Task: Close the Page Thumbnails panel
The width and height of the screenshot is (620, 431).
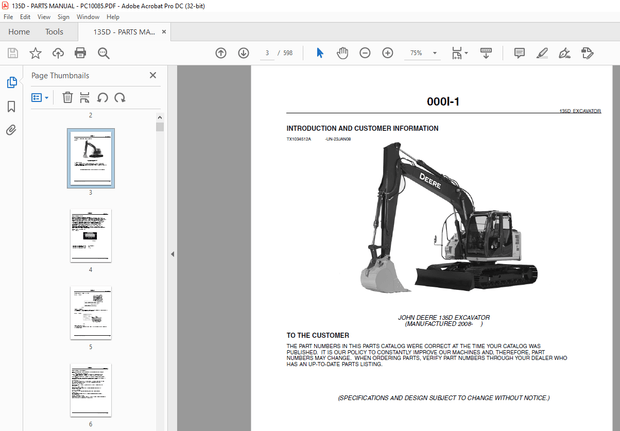Action: pos(153,75)
